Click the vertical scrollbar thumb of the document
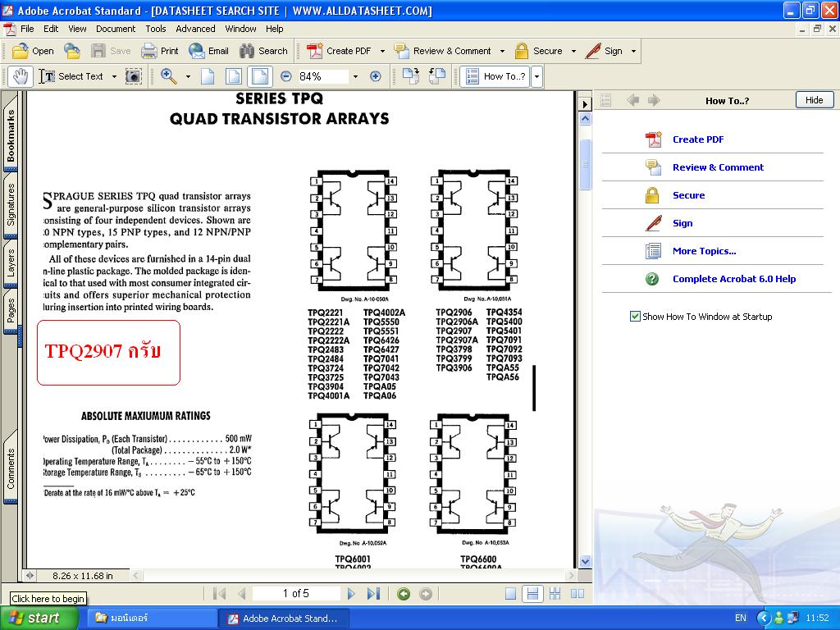 click(586, 163)
